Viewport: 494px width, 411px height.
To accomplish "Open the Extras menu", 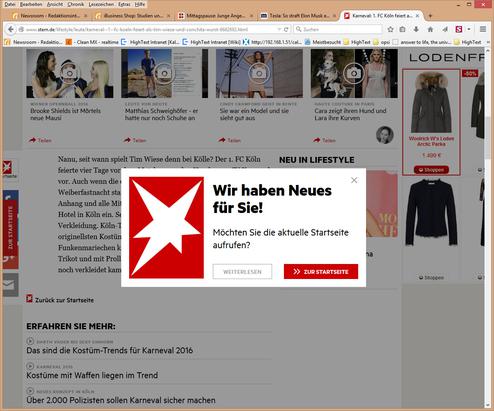I will tap(125, 4).
